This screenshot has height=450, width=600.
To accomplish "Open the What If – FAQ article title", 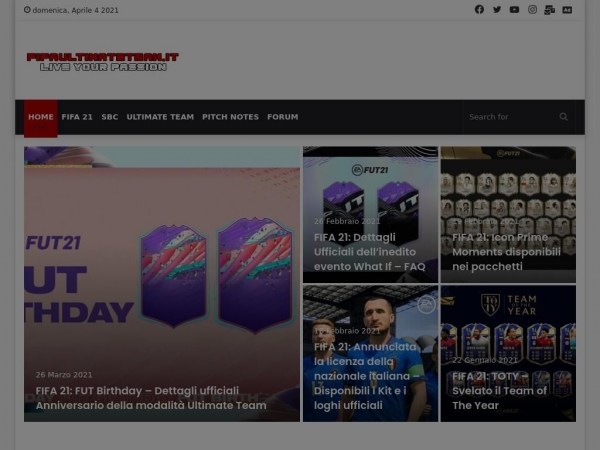I will coord(370,252).
